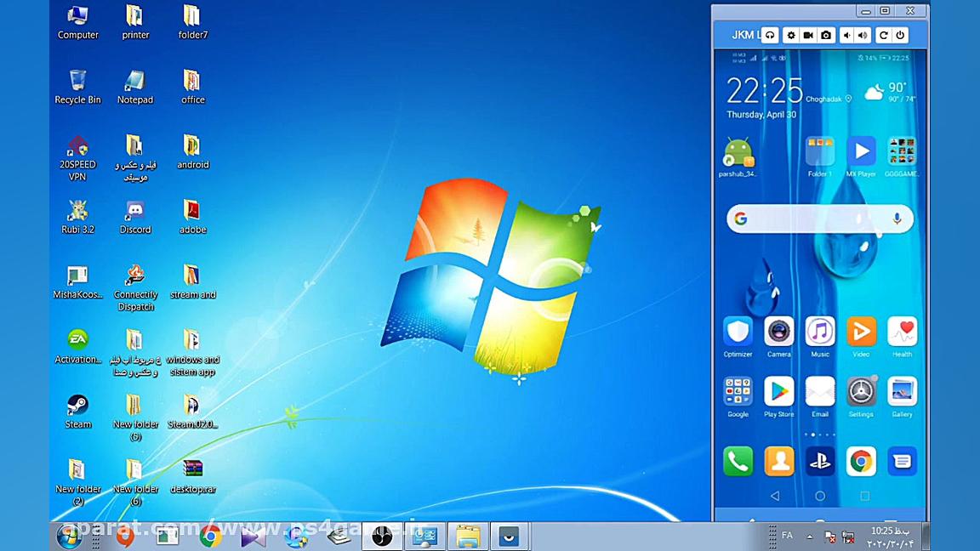The image size is (980, 551).
Task: Launch the PlayStation app in phone dock
Action: 820,461
